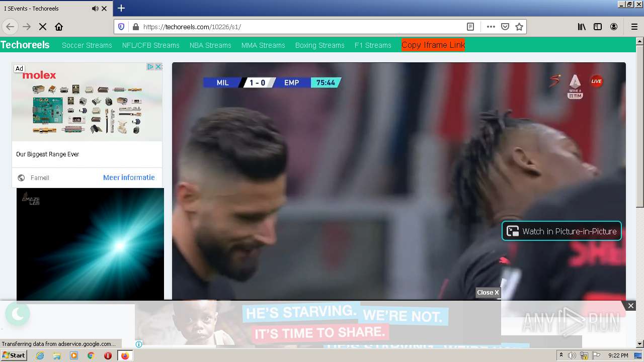The image size is (644, 362).
Task: Save page to Pocket
Action: point(505,27)
